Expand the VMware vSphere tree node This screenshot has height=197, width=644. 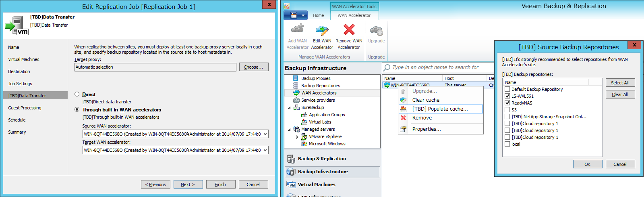click(297, 137)
